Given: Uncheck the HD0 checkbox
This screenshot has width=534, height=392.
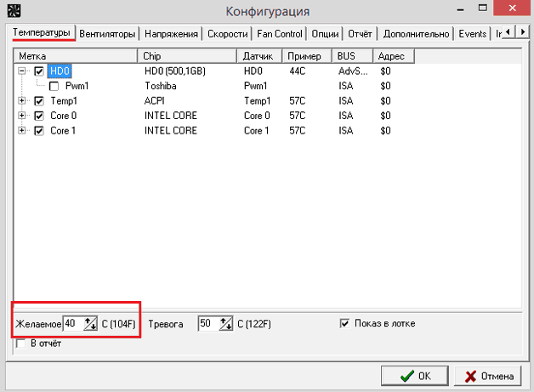Looking at the screenshot, I should point(39,71).
